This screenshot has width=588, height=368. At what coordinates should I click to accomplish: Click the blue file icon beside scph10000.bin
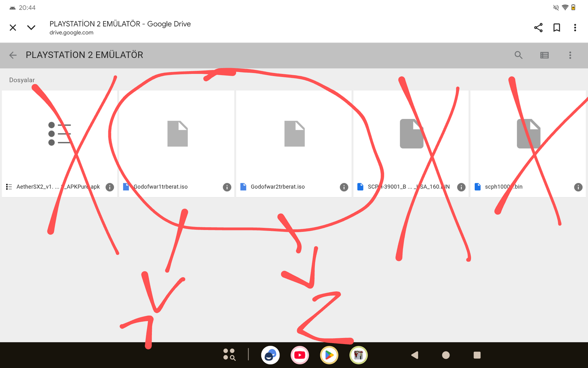(x=477, y=187)
